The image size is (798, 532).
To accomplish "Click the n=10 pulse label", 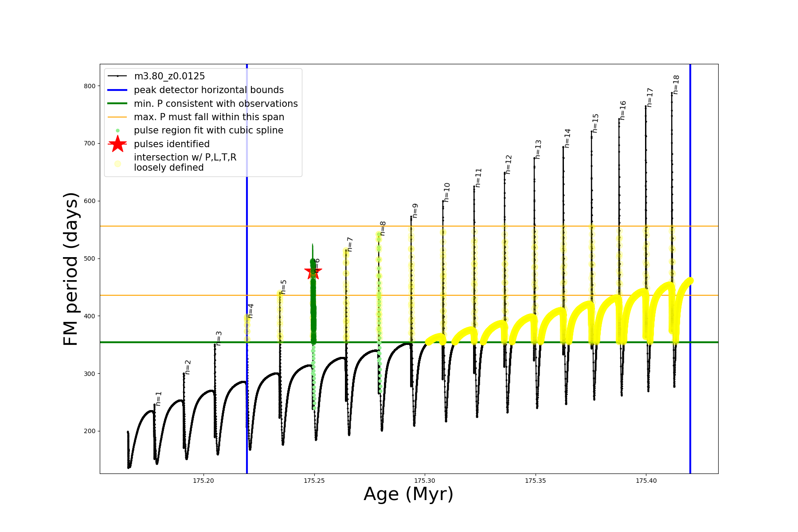I will tap(447, 192).
